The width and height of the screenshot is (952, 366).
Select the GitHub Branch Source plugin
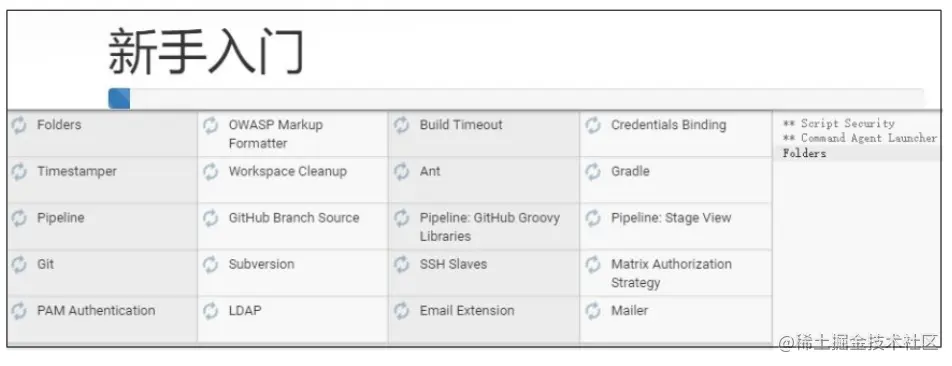point(293,226)
